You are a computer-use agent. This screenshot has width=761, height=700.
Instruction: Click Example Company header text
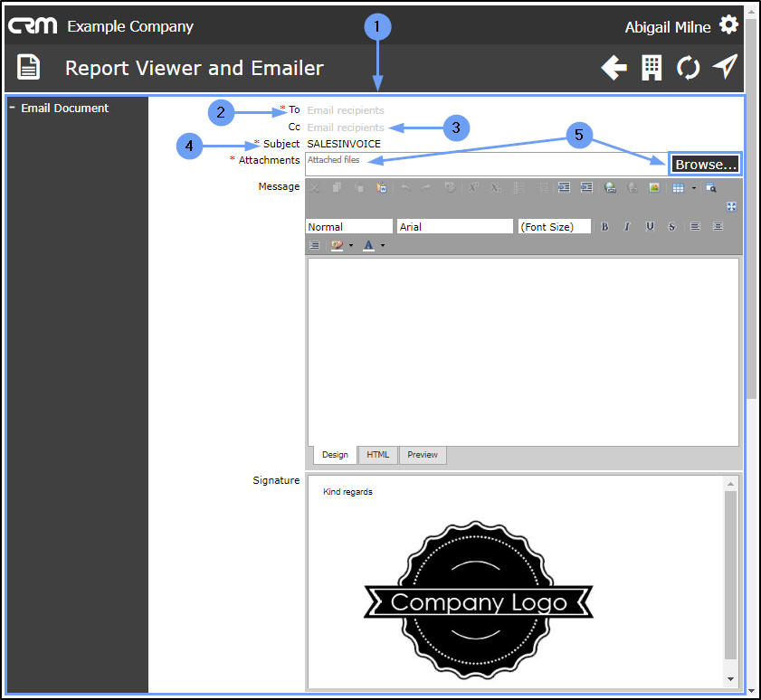point(130,26)
